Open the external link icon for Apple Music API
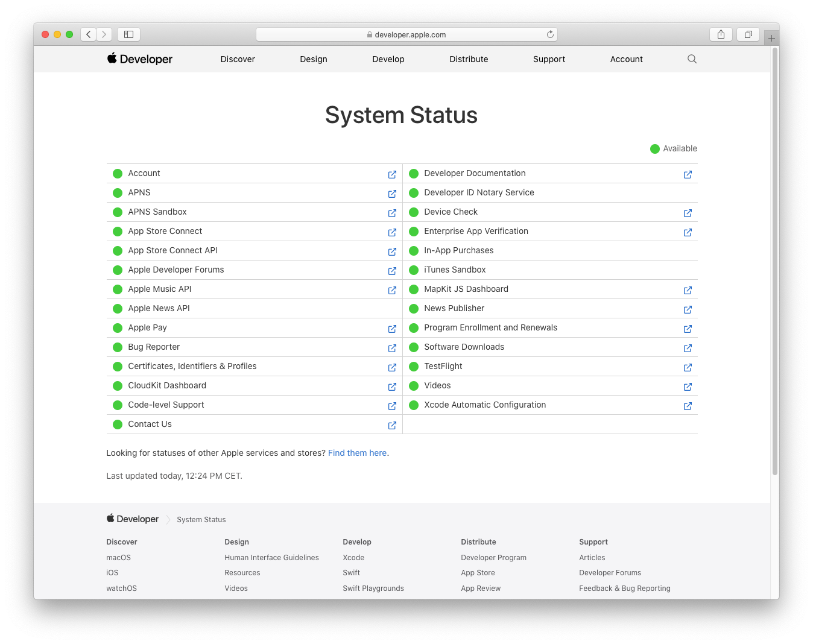The image size is (813, 644). (392, 290)
